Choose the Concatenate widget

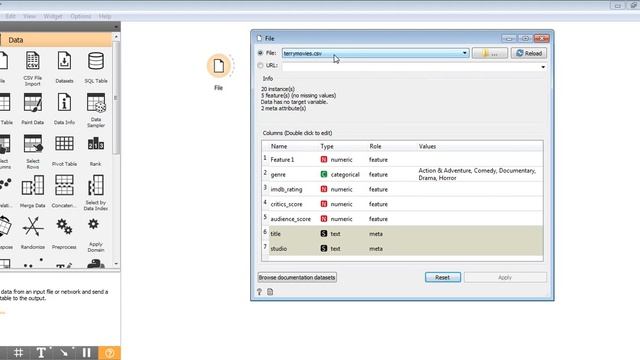(x=64, y=191)
